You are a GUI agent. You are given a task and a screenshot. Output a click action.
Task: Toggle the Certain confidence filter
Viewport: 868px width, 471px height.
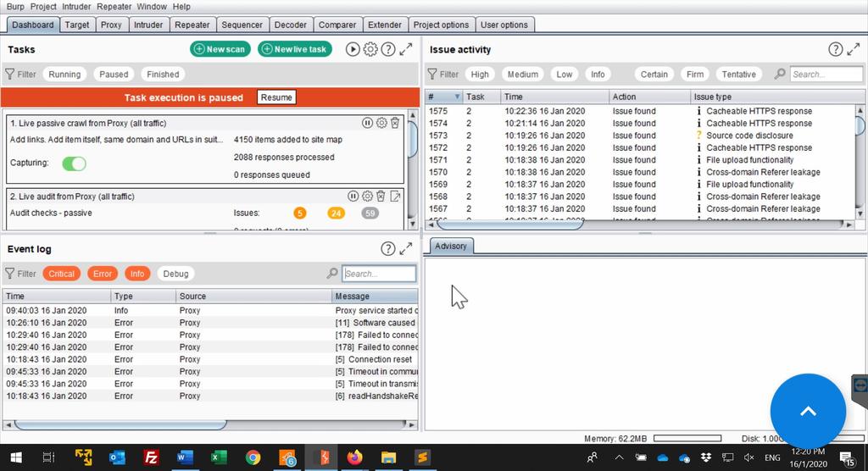[x=654, y=75]
